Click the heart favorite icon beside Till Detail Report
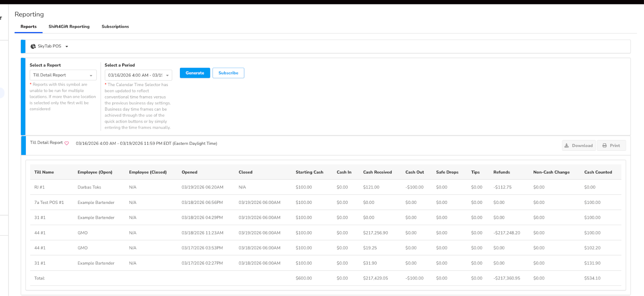644x296 pixels. 67,143
